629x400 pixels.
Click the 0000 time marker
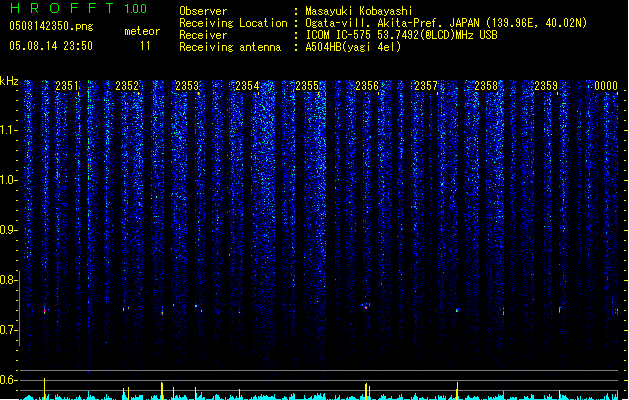pyautogui.click(x=606, y=86)
